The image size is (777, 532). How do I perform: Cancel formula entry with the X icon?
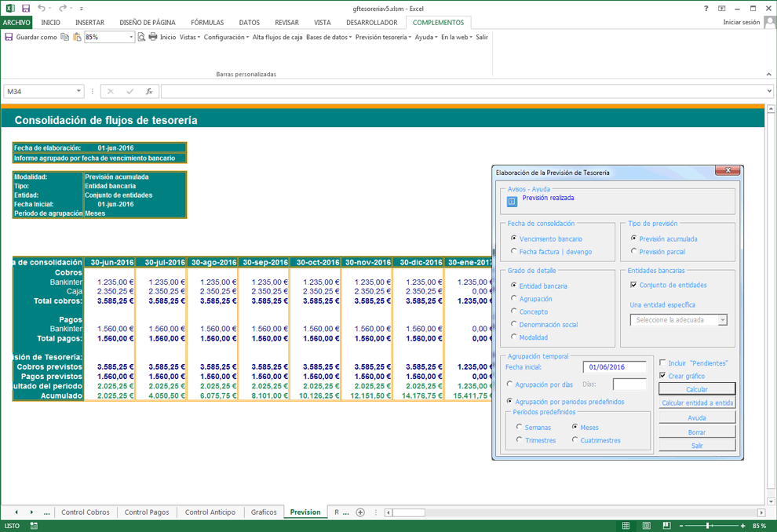click(x=111, y=91)
